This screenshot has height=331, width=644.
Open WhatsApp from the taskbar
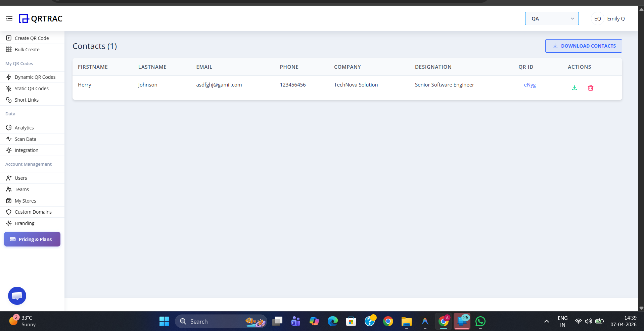[480, 321]
